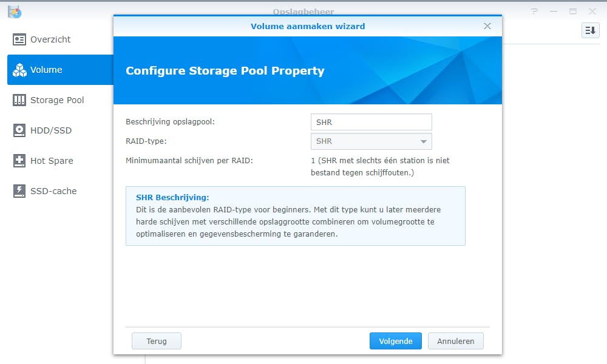The height and width of the screenshot is (364, 607).
Task: Switch to Storage Pool section
Action: point(57,100)
